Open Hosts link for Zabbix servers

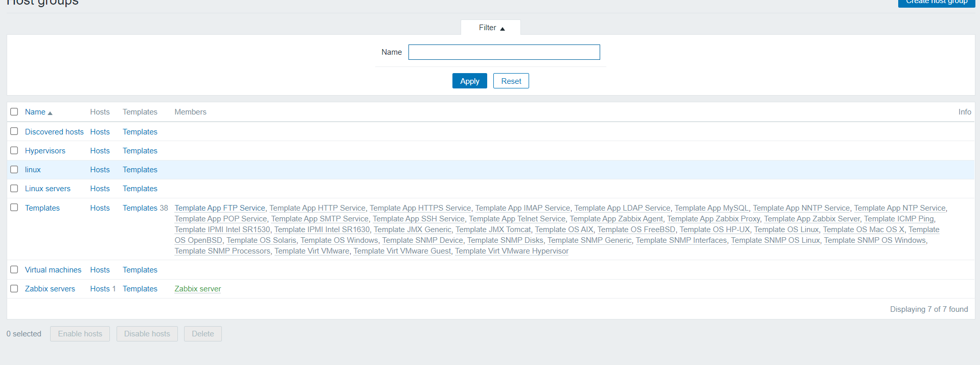pyautogui.click(x=100, y=289)
